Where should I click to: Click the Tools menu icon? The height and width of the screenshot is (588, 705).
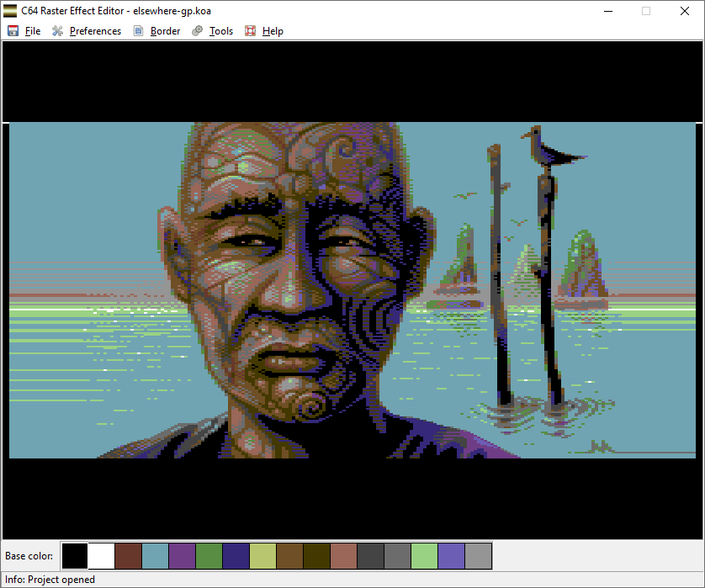tap(197, 30)
